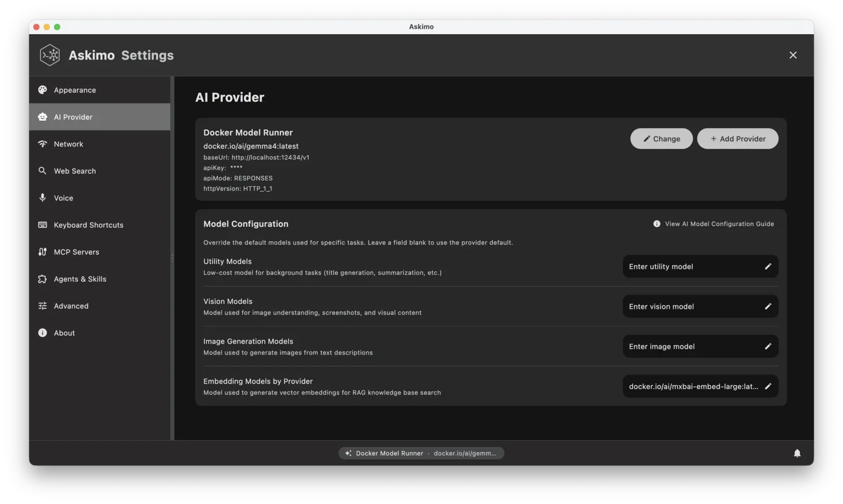The height and width of the screenshot is (504, 843).
Task: Edit embedding model via pencil icon
Action: point(768,386)
